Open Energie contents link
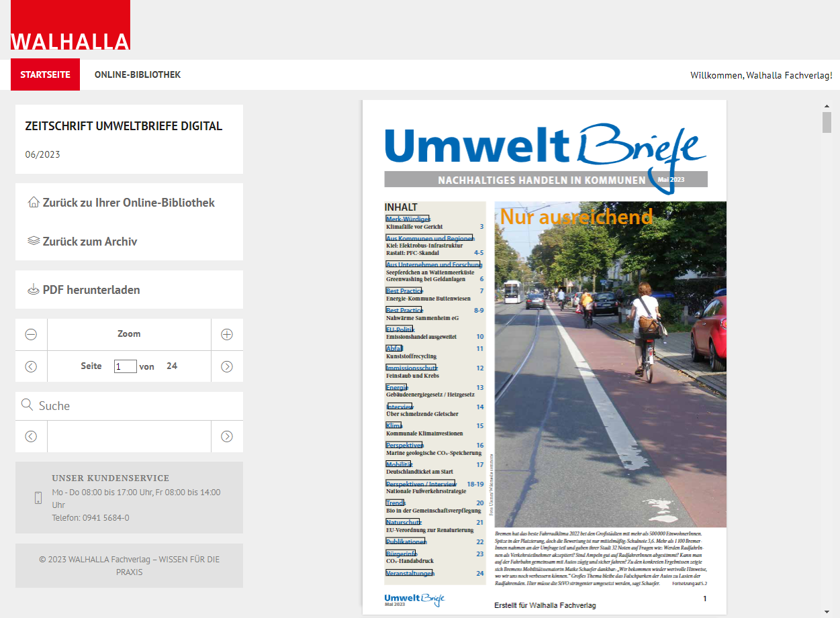840x618 pixels. click(397, 387)
